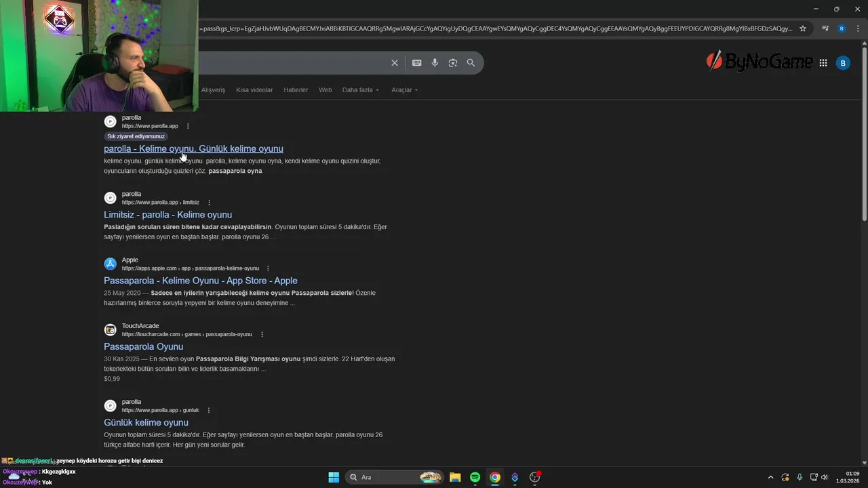The height and width of the screenshot is (488, 868).
Task: Click the taskbar Ara search box
Action: 394,477
